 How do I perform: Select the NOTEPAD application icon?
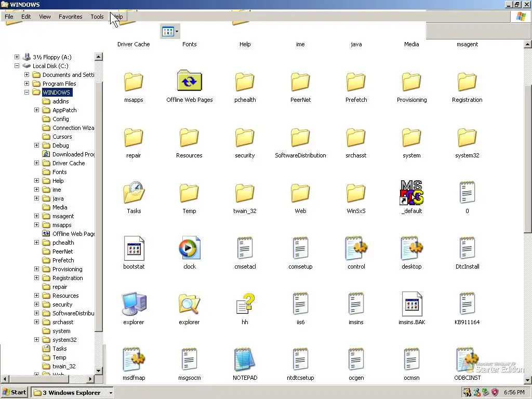(245, 360)
